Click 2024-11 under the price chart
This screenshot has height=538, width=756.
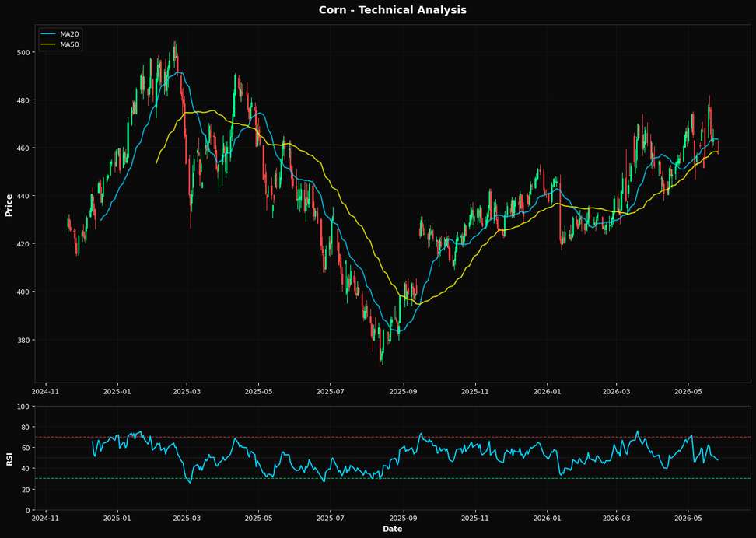coord(45,391)
